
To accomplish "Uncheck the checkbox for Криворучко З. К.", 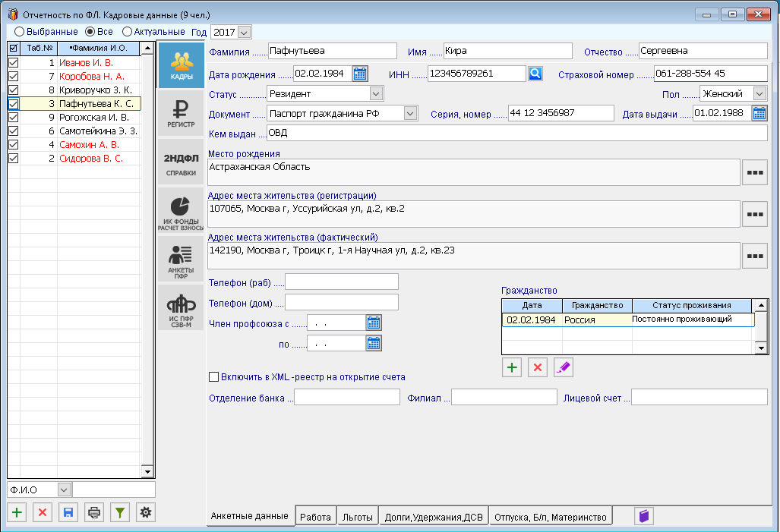I will [14, 90].
